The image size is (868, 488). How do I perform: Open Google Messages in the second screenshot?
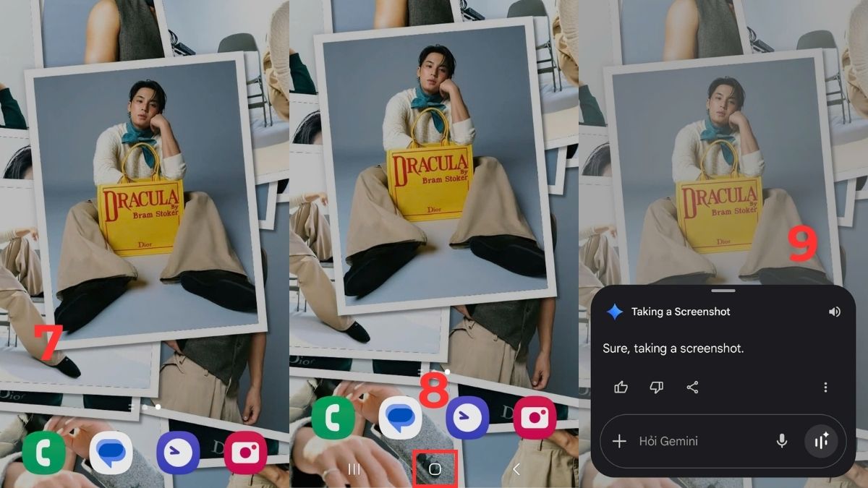(x=400, y=418)
